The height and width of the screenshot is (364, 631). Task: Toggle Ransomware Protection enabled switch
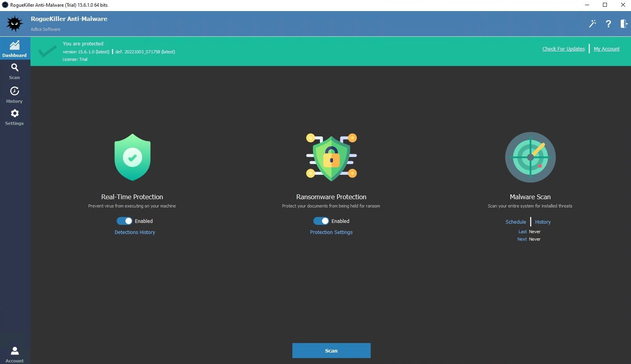coord(321,221)
